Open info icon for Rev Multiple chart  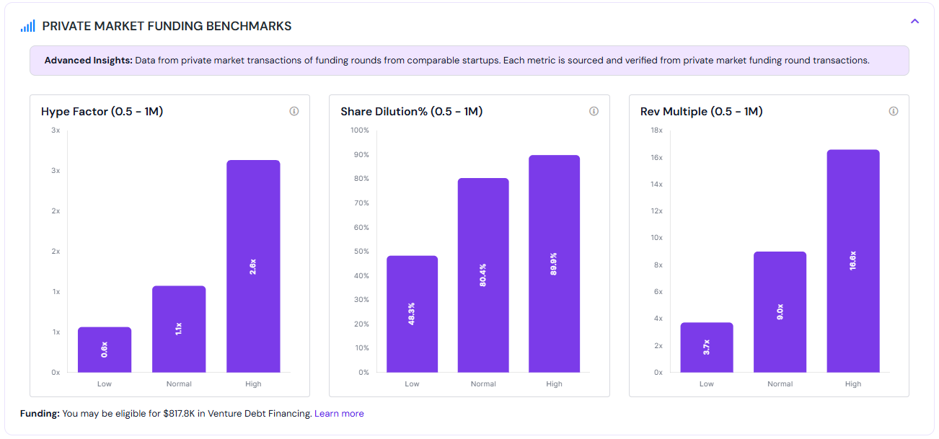pyautogui.click(x=893, y=111)
